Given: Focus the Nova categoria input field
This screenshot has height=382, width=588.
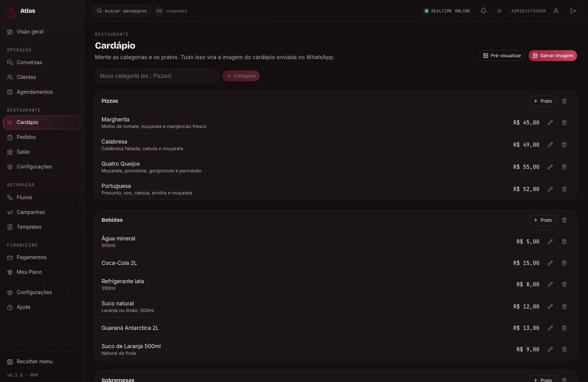Looking at the screenshot, I should pos(157,76).
